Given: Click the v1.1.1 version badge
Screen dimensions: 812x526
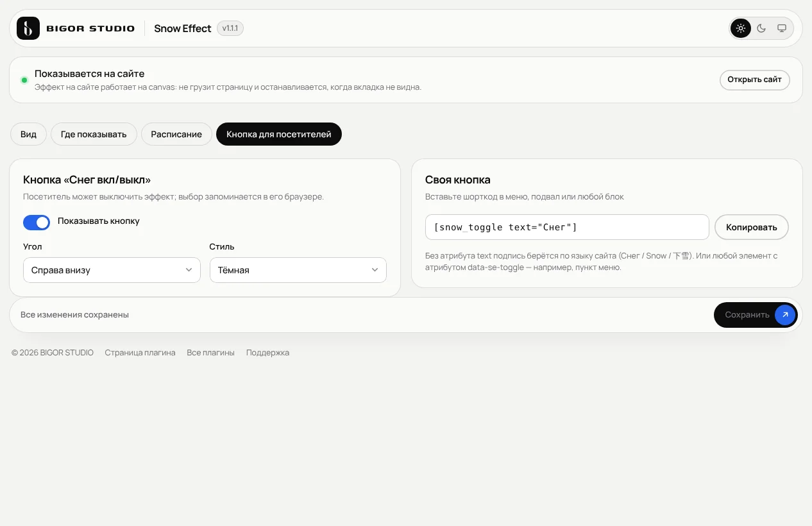Looking at the screenshot, I should [230, 28].
